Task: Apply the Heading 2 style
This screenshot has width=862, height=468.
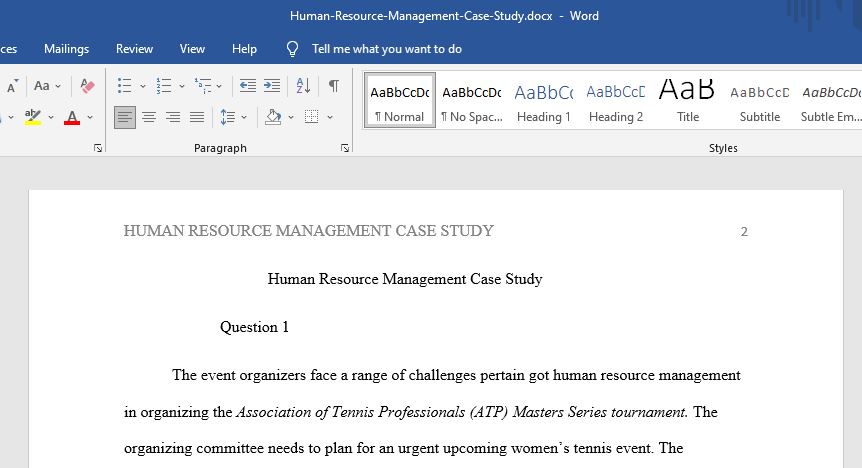Action: [x=616, y=101]
